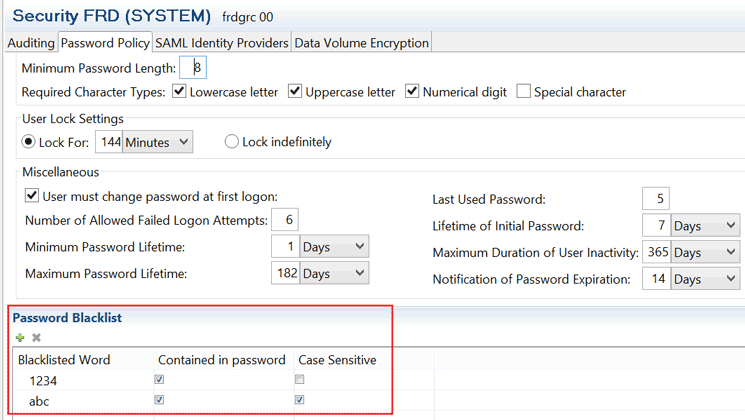Open the SAML Identity Providers tab
Viewport: 745px width, 420px height.
(222, 43)
